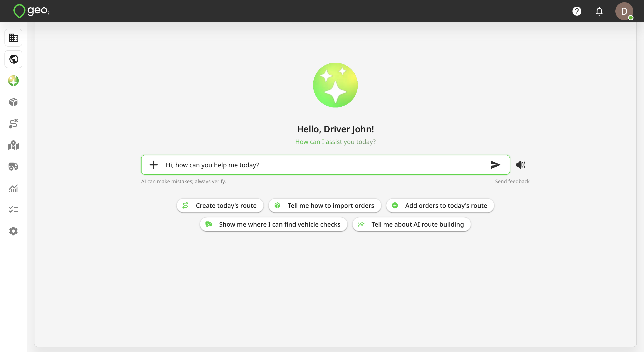Open the company buildings sidebar icon

(x=13, y=38)
